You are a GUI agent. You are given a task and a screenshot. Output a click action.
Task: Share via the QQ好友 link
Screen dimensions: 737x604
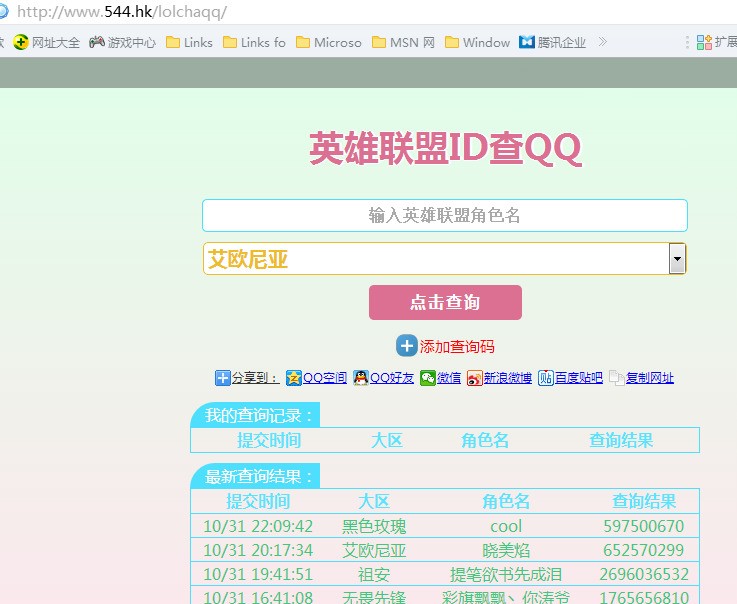point(392,377)
